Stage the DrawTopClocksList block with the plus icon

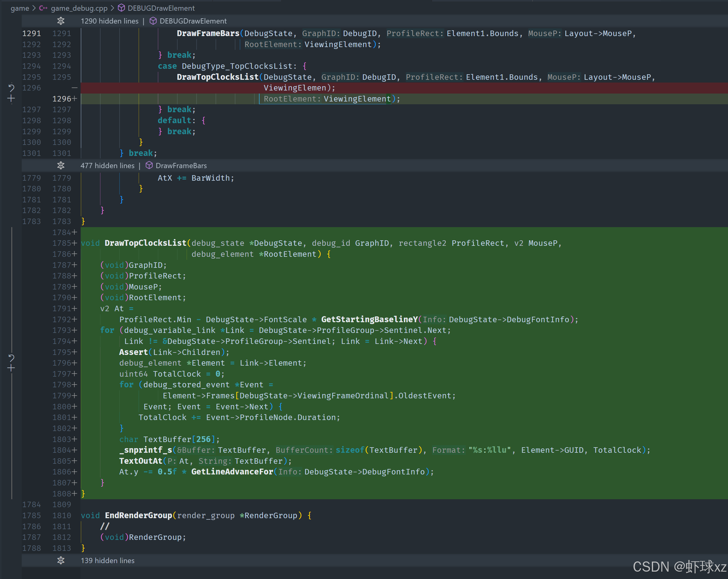11,368
